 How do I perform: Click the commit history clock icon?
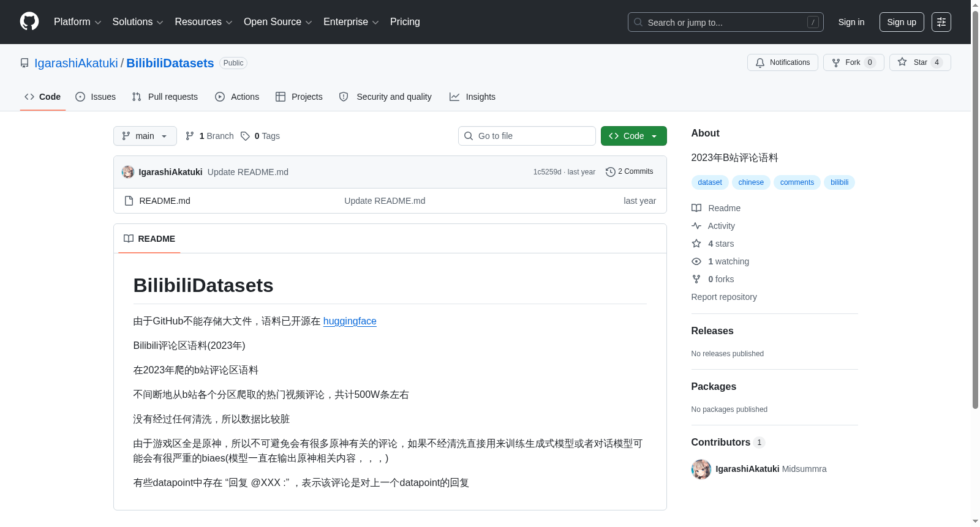point(610,172)
